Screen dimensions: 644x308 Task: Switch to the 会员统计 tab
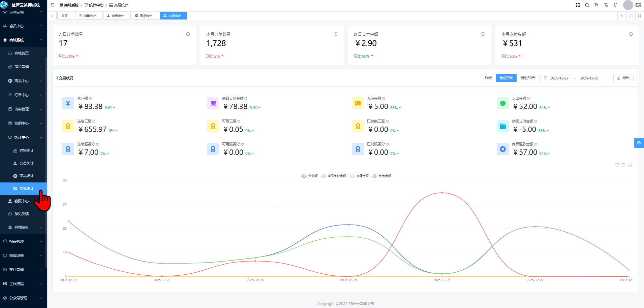(x=117, y=16)
